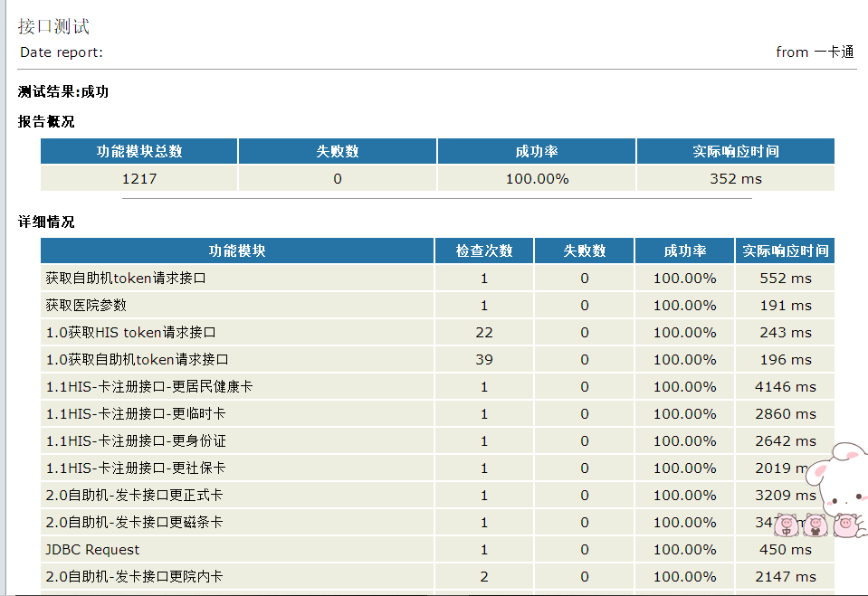
Task: Click failure count 0 in 更磁条卡 row
Action: [x=584, y=522]
